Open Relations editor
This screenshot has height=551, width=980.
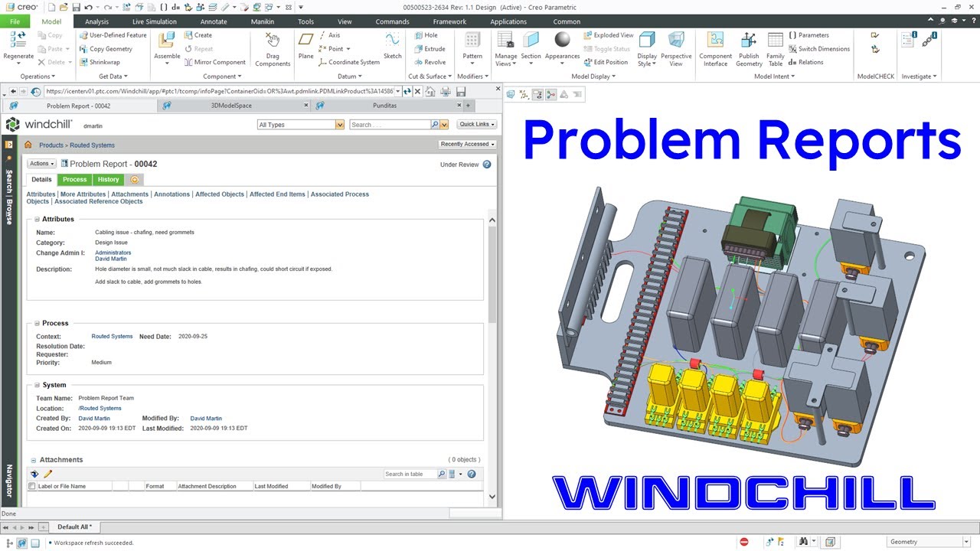pyautogui.click(x=805, y=63)
